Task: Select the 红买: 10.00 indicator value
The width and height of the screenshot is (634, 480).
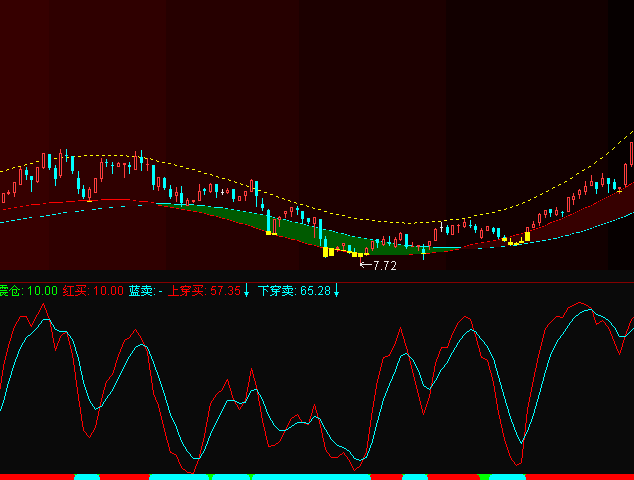Action: [x=93, y=291]
